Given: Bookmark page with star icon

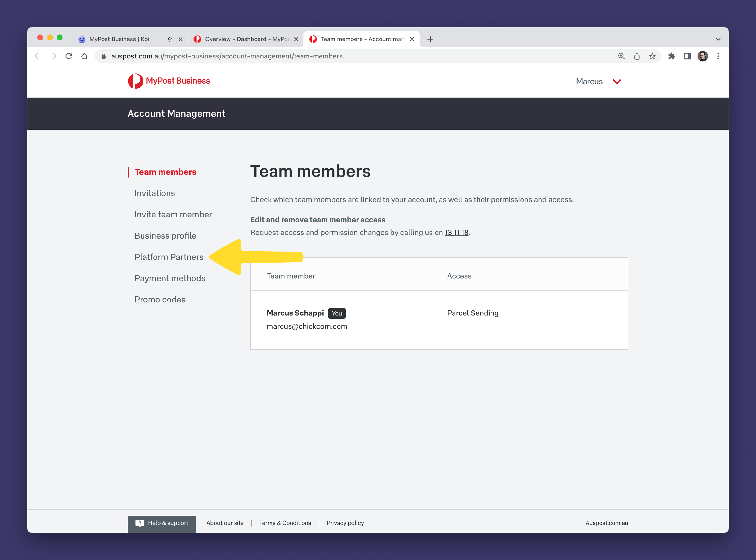Looking at the screenshot, I should coord(652,56).
